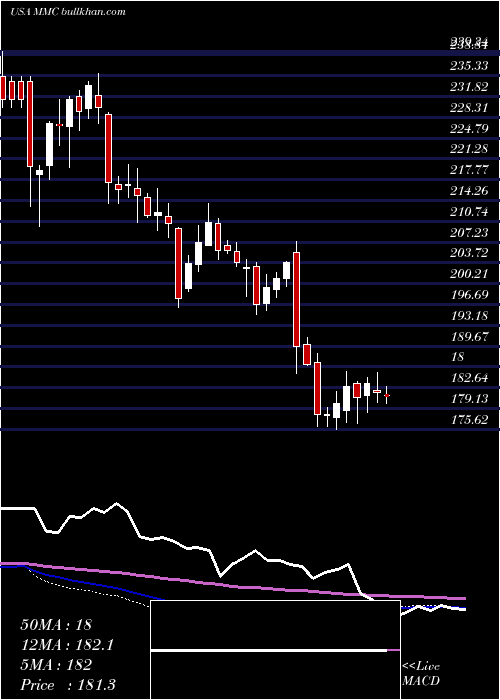Click the 193.18 price label
Image resolution: width=500 pixels, height=700 pixels.
tap(469, 316)
